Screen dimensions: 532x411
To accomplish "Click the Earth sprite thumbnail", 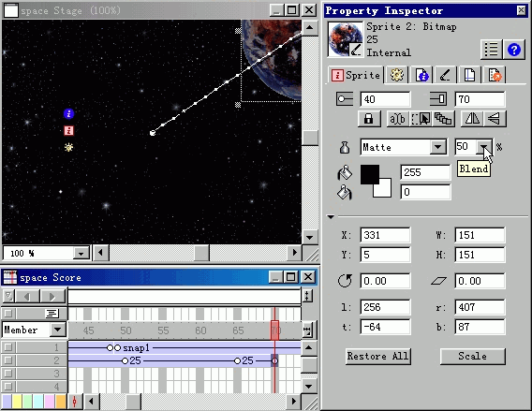I will 346,39.
